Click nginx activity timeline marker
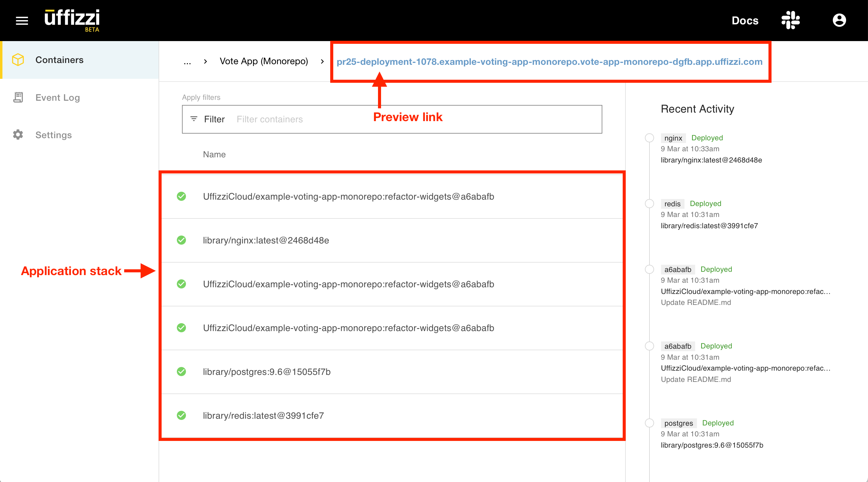 [x=649, y=138]
